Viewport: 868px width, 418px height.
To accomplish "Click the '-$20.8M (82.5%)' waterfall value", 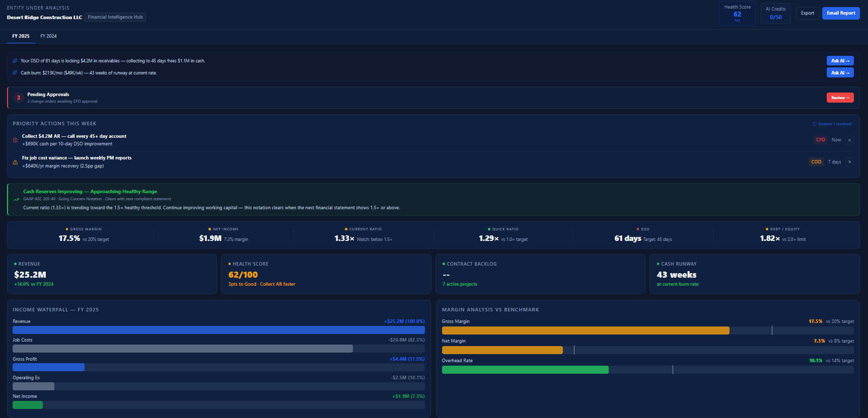I will click(x=406, y=340).
